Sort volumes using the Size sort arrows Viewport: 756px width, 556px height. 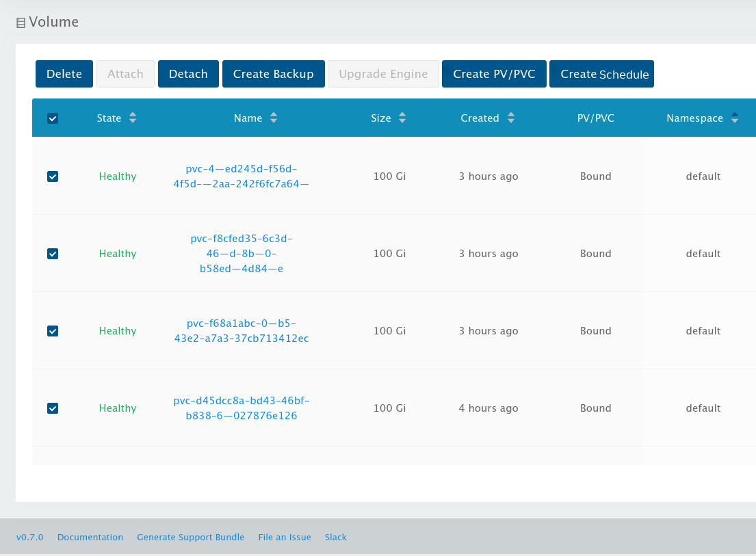coord(402,118)
